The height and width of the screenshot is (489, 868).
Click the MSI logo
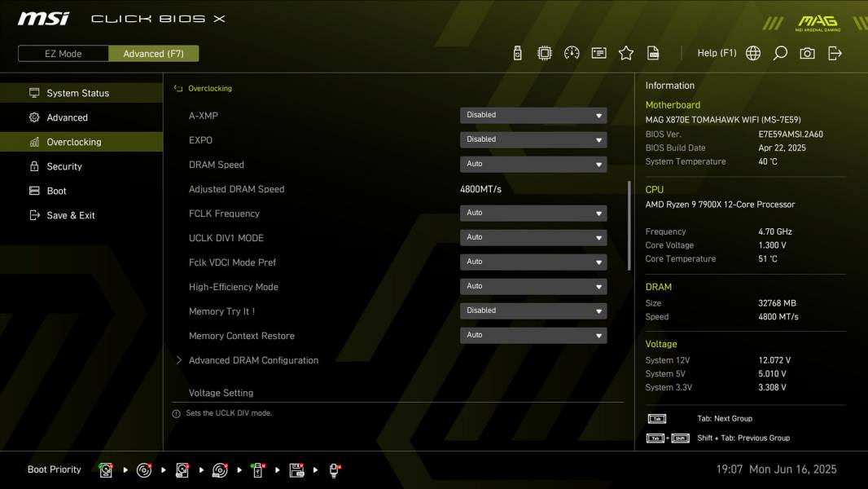[43, 19]
